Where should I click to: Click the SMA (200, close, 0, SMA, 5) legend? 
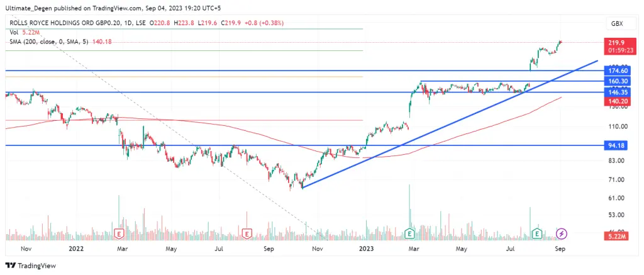[x=48, y=42]
